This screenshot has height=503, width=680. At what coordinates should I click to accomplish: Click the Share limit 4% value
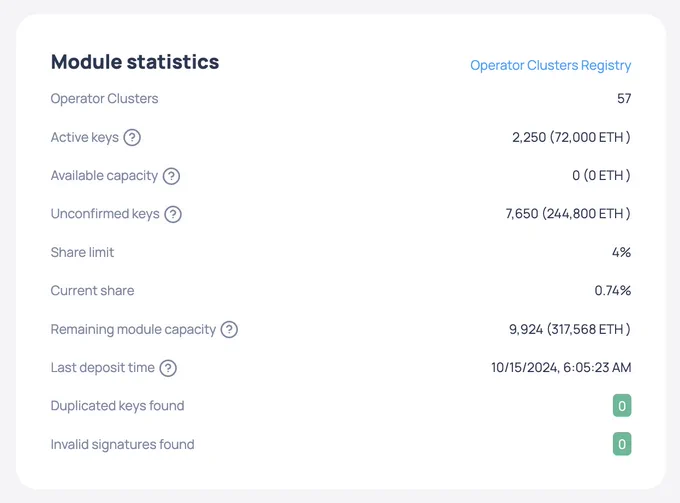tap(621, 252)
